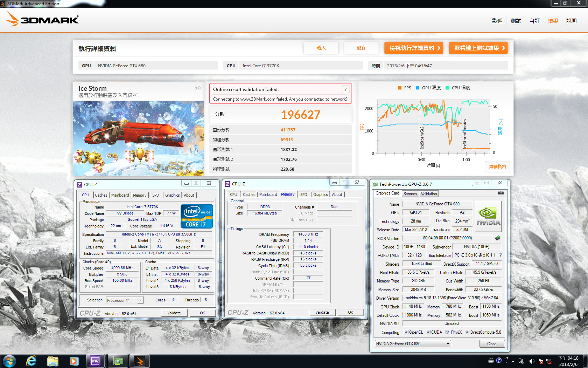Click GPU-Z camera screenshot icon

(501, 193)
